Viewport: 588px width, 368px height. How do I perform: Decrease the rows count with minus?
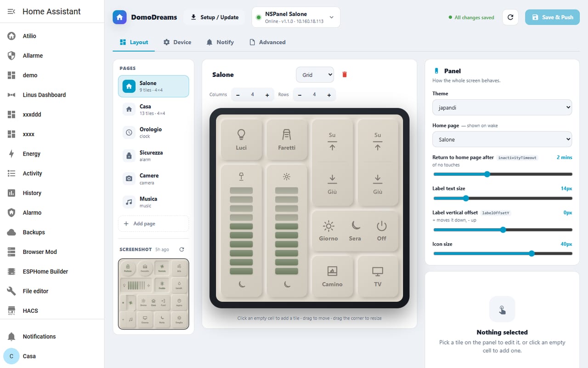(300, 95)
